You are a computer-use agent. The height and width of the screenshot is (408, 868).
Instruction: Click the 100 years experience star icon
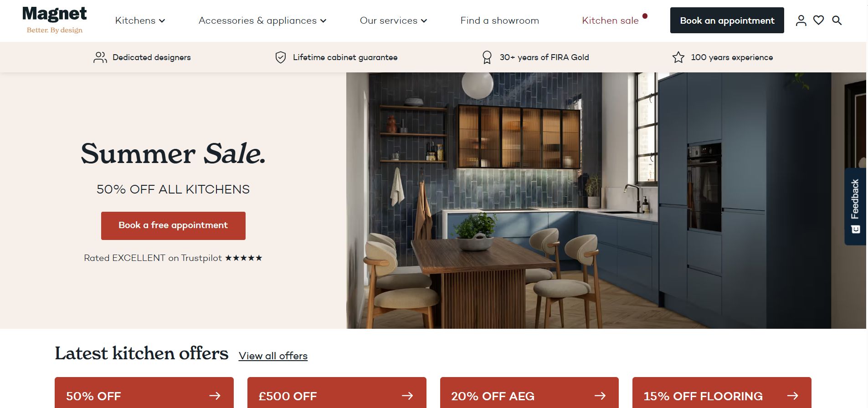(x=678, y=57)
